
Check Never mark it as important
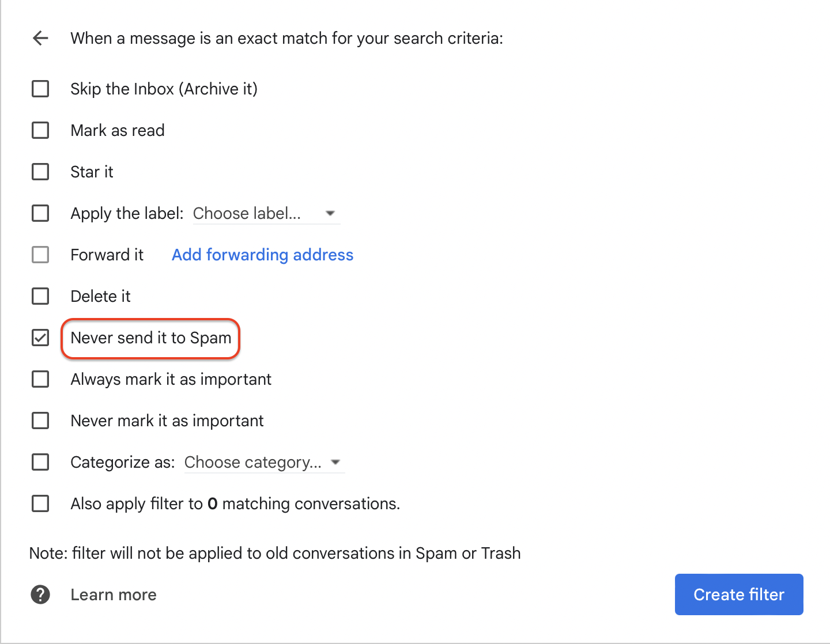(40, 421)
